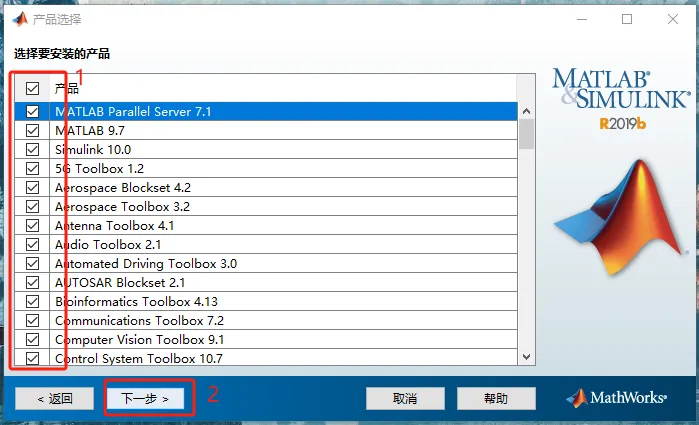Uncheck the 5G Toolbox 1.2 checkbox
Image resolution: width=699 pixels, height=425 pixels.
(32, 169)
